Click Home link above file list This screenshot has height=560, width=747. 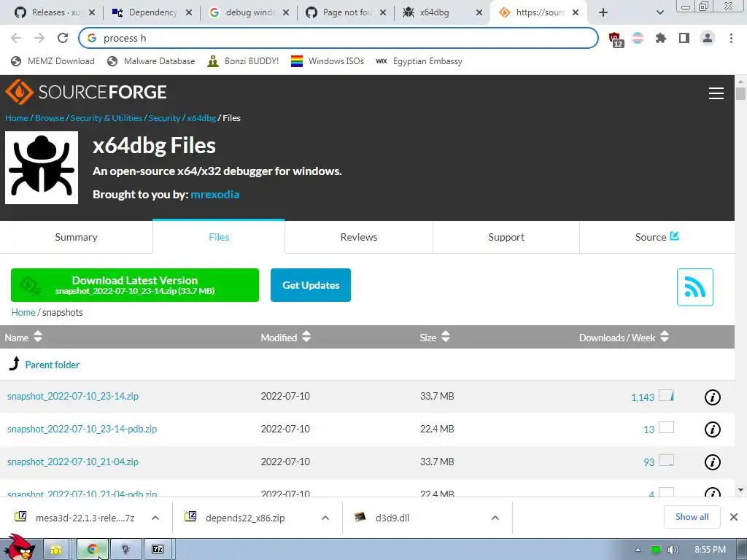[23, 312]
